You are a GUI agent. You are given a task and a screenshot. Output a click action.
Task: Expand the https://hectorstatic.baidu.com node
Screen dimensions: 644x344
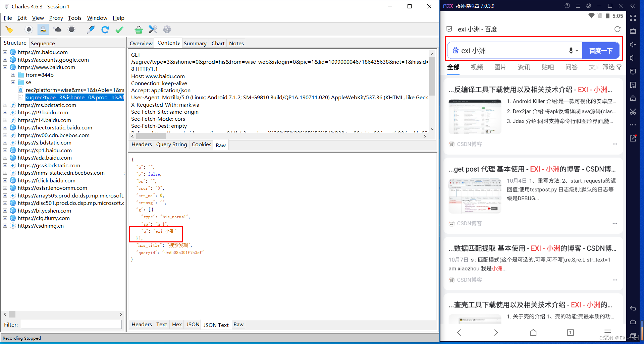[x=5, y=128]
